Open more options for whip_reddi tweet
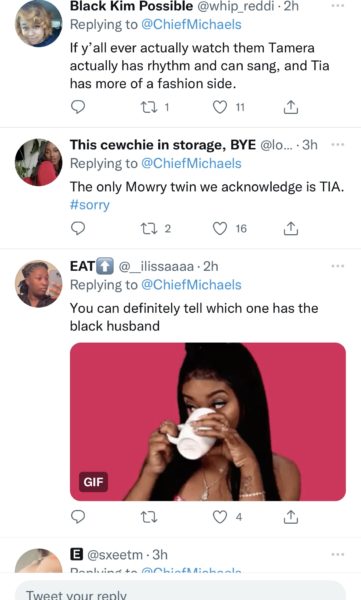This screenshot has height=600, width=361. 337,6
